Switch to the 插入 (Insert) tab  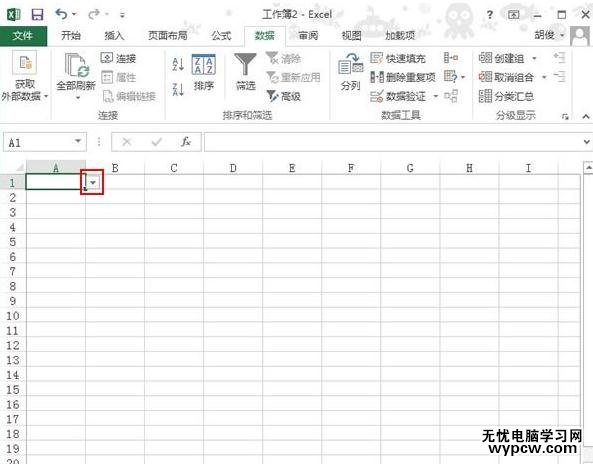click(114, 36)
